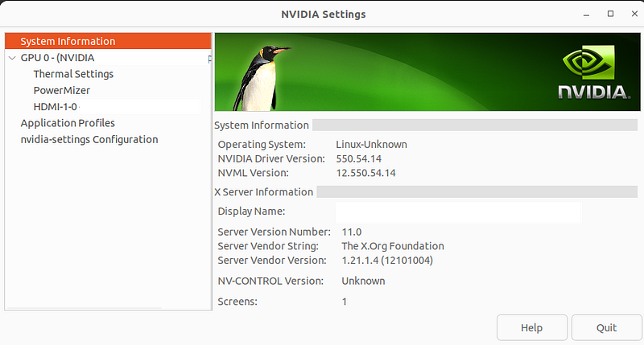
Task: Click the Linux-Unknown operating system value
Action: tap(371, 145)
